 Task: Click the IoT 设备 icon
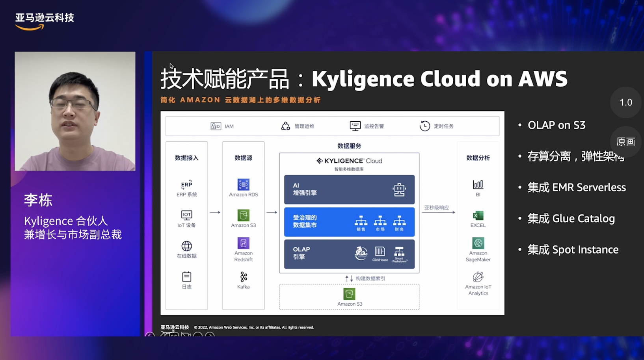tap(186, 215)
